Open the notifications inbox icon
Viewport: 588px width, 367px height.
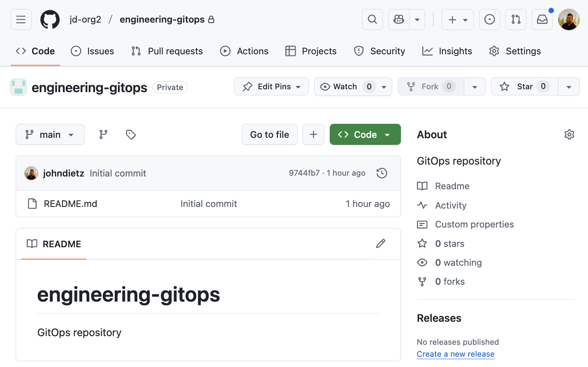click(x=542, y=19)
